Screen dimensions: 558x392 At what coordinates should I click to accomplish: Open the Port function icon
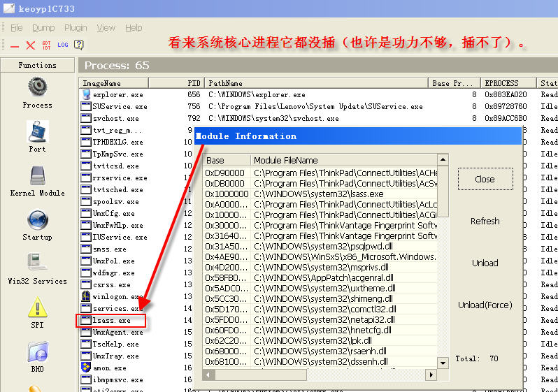[x=37, y=131]
